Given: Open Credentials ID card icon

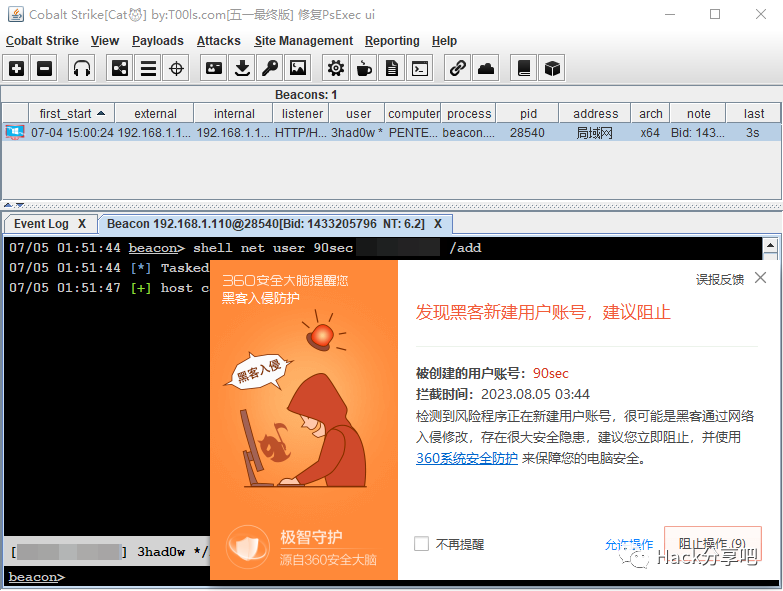Looking at the screenshot, I should click(x=214, y=68).
